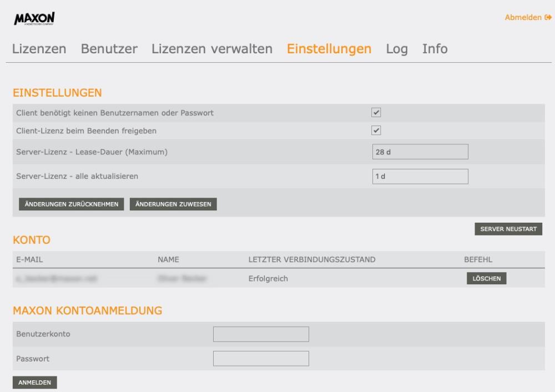Screen dimensions: 555x392
Task: Click the 'Erfolgreich' connection status cell
Action: coord(268,279)
